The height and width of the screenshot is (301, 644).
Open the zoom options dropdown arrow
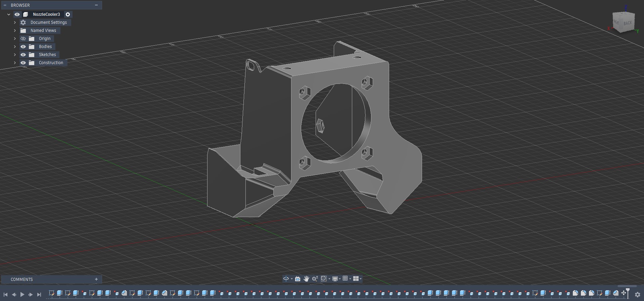[x=329, y=279]
